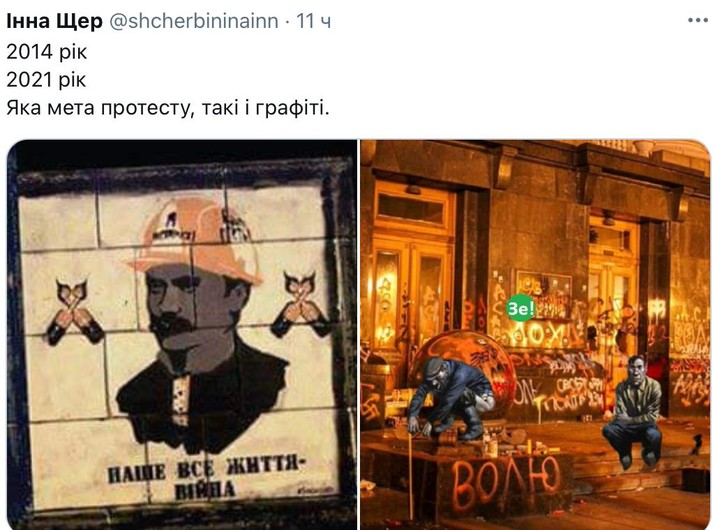Click the @shcherbininainn handle
The height and width of the screenshot is (530, 713).
point(194,21)
